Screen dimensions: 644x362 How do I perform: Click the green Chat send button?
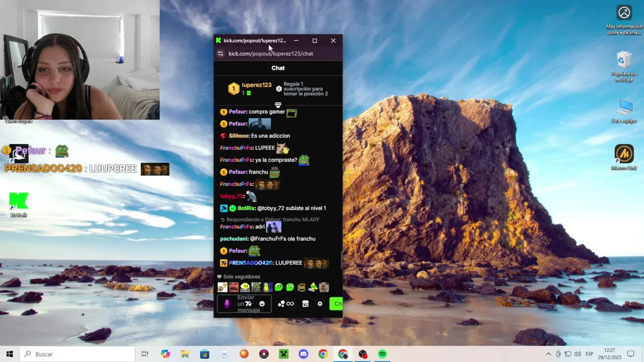(336, 304)
